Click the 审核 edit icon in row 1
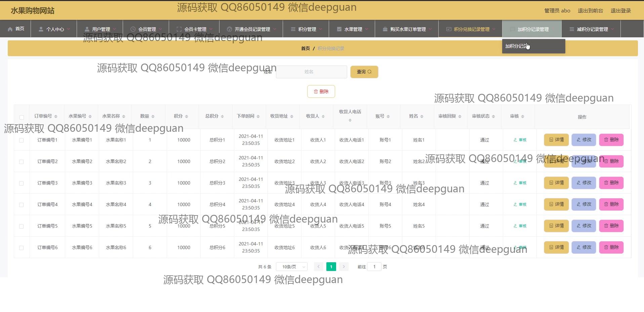644x312 pixels. pyautogui.click(x=515, y=140)
